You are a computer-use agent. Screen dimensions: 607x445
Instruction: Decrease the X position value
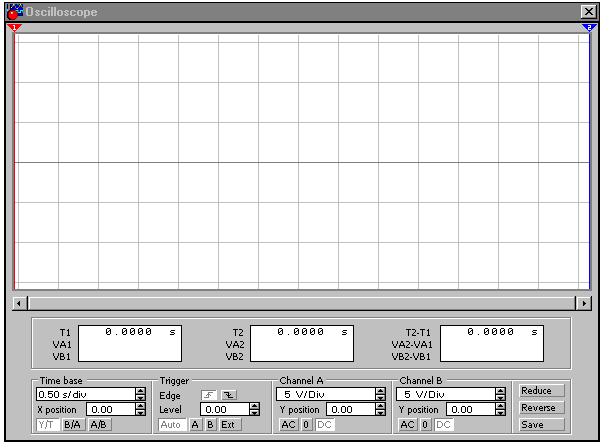(x=141, y=413)
